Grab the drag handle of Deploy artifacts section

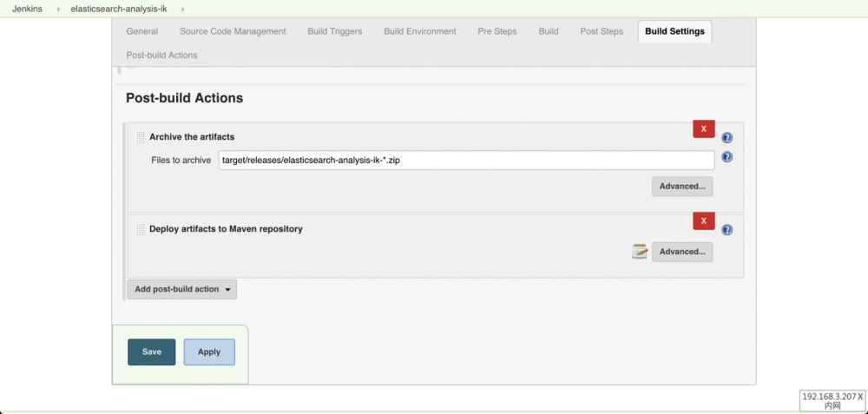[x=141, y=229]
